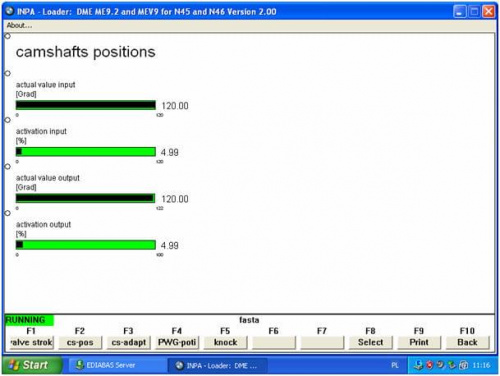
Task: Click the 120.00 value beside actual value input
Action: click(175, 106)
